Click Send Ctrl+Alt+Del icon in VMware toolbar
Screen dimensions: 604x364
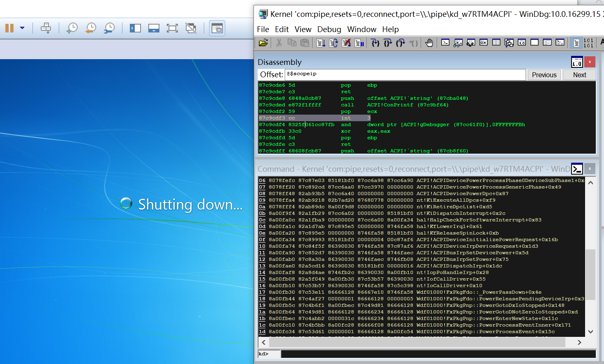tap(46, 28)
